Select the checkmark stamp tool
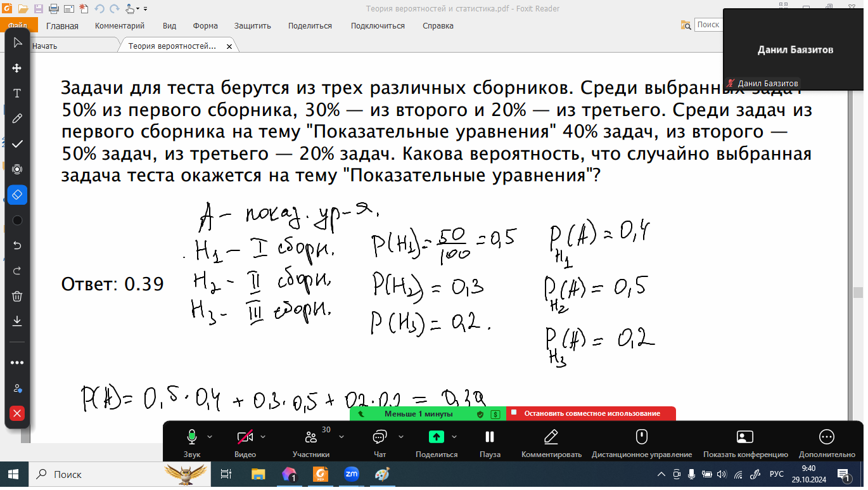This screenshot has height=490, width=868. coord(17,144)
